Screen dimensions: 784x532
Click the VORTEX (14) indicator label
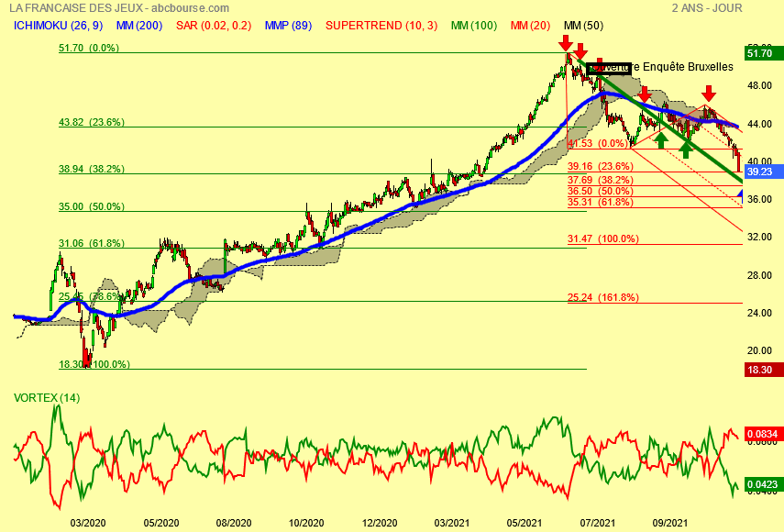[47, 398]
